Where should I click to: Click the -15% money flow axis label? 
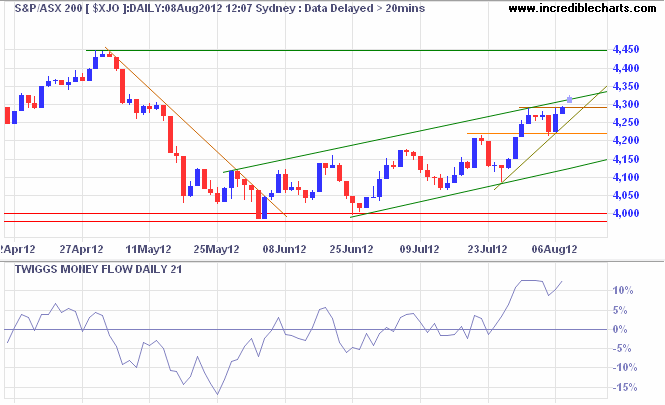624,387
